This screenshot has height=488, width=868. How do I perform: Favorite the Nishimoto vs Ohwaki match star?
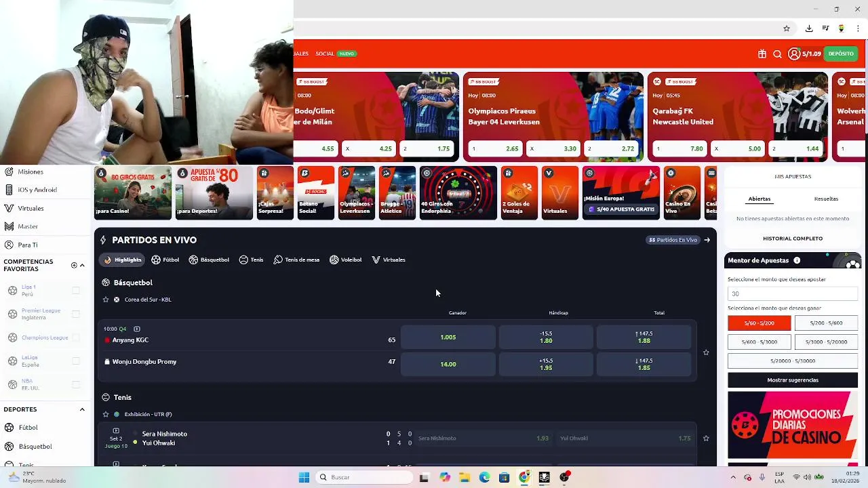coord(706,439)
